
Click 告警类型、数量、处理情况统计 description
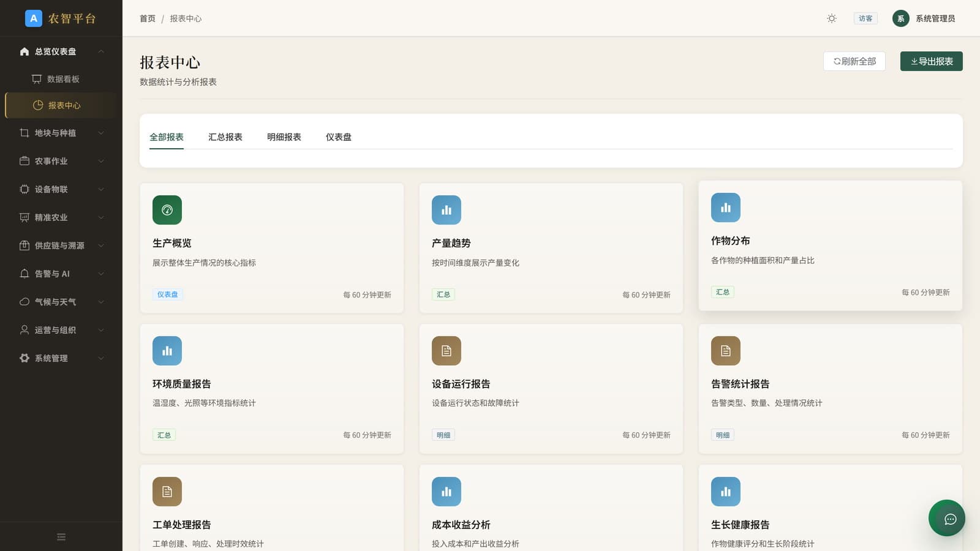(767, 403)
